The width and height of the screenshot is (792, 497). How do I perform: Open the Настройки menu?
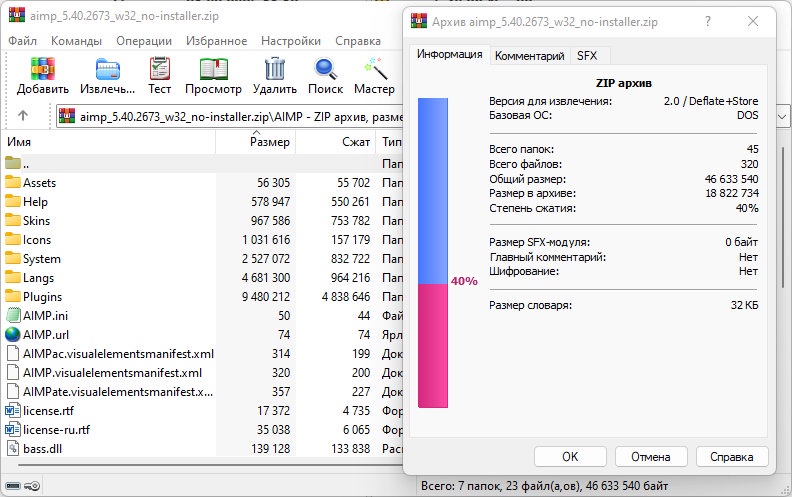(291, 41)
